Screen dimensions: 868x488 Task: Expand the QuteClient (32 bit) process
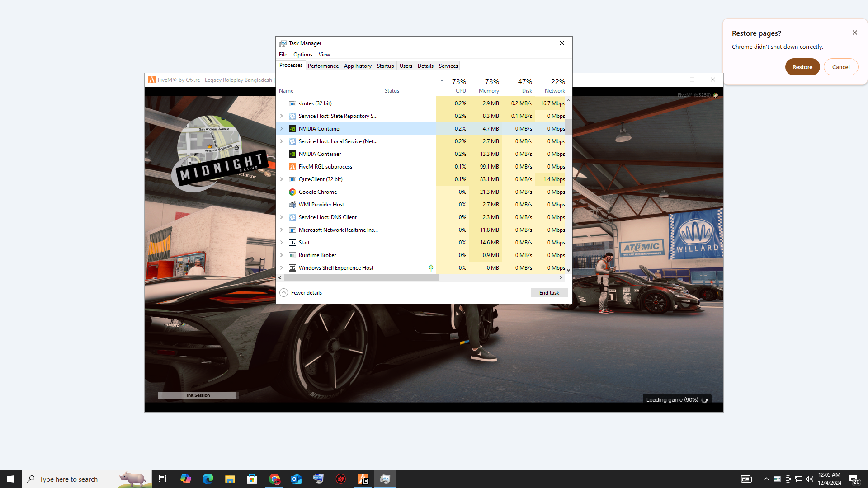click(281, 179)
